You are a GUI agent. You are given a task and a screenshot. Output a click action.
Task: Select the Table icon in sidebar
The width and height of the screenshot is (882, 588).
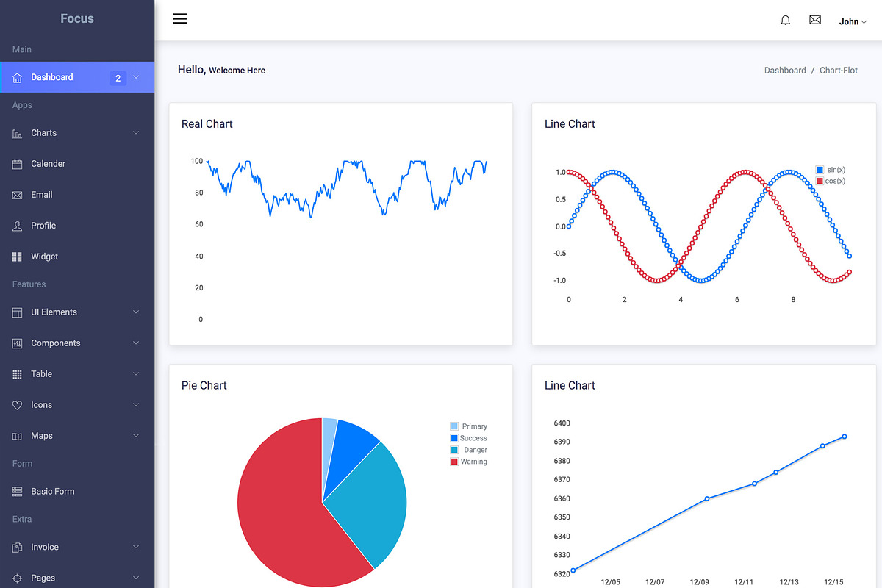pos(16,373)
